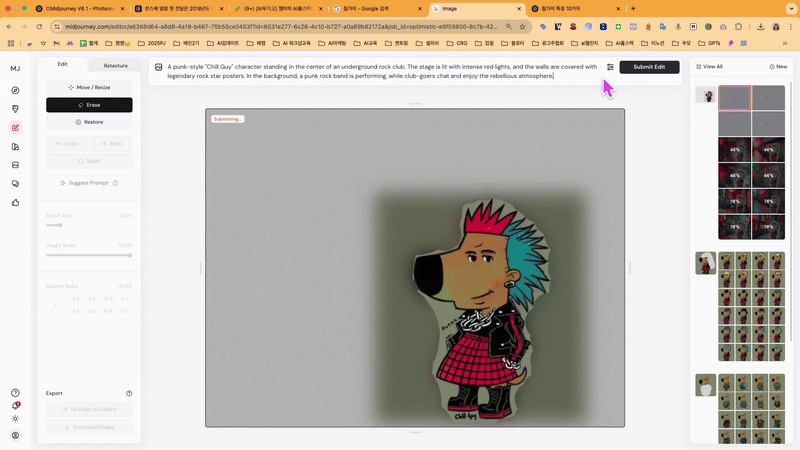This screenshot has width=800, height=450.
Task: Click View All in the history panel
Action: coord(710,66)
